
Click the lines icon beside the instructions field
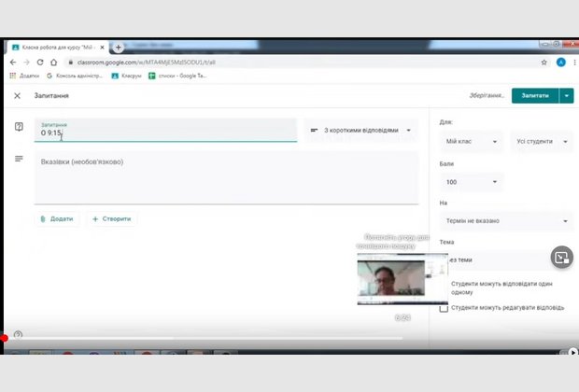point(19,159)
